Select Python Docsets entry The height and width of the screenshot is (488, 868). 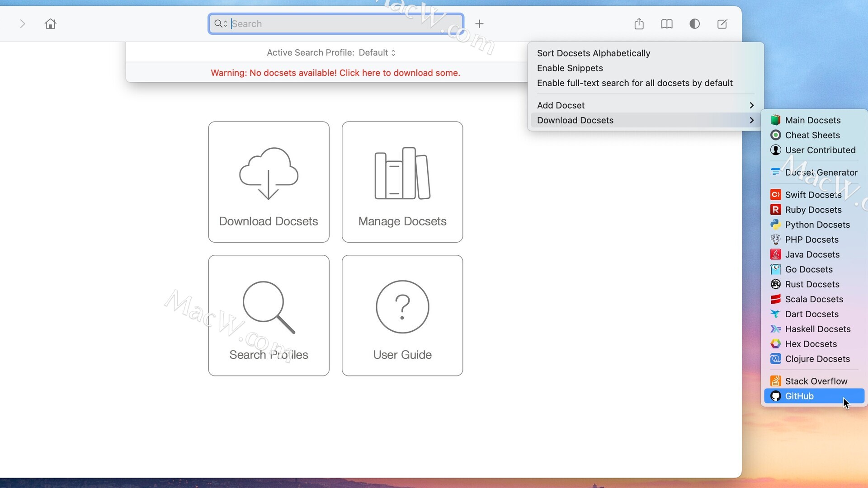[814, 225]
